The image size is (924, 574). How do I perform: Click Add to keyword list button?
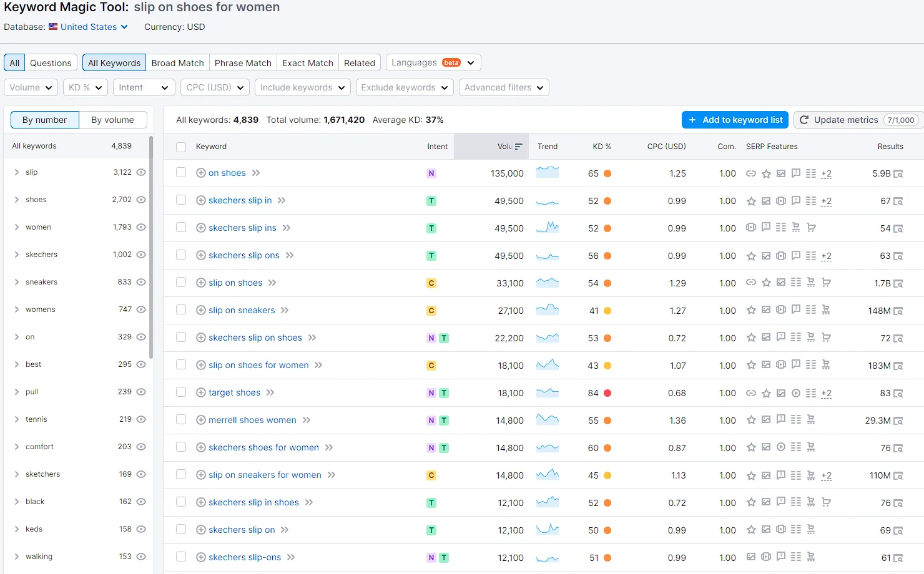tap(735, 120)
